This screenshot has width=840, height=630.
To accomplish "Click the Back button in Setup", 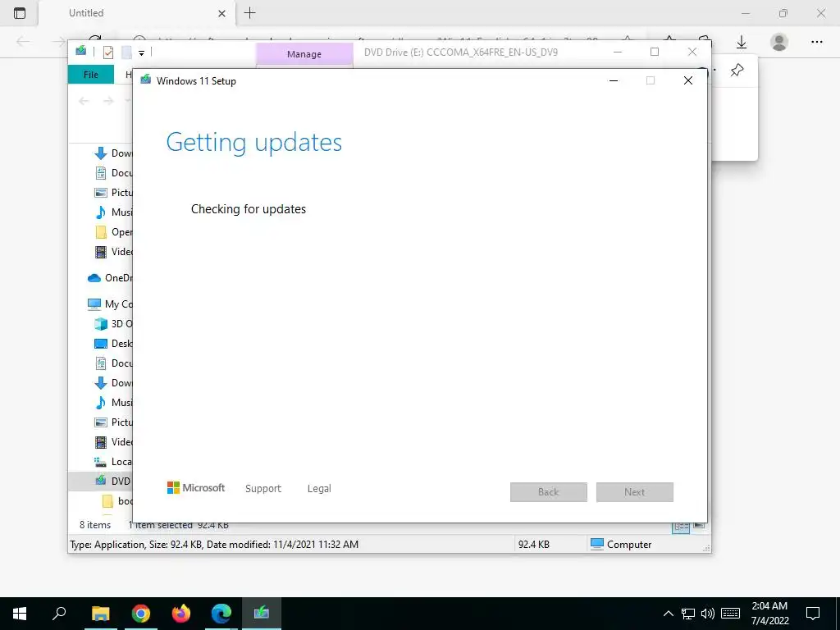I will pyautogui.click(x=549, y=492).
